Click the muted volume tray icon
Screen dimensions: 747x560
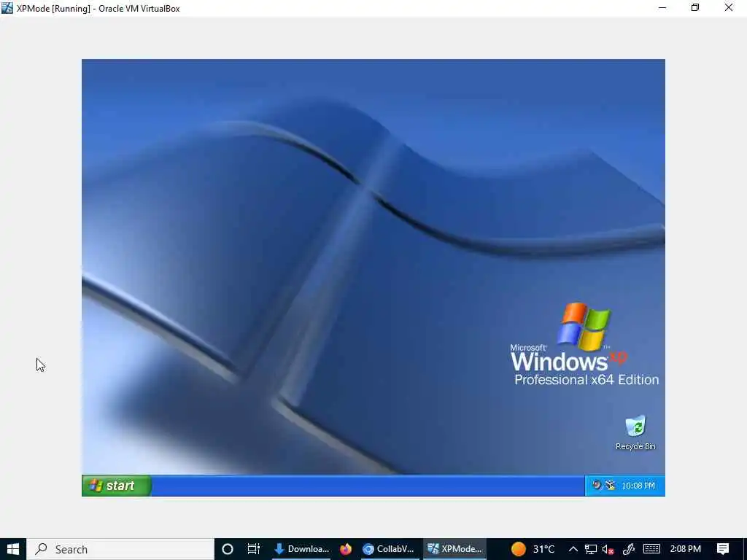click(608, 549)
